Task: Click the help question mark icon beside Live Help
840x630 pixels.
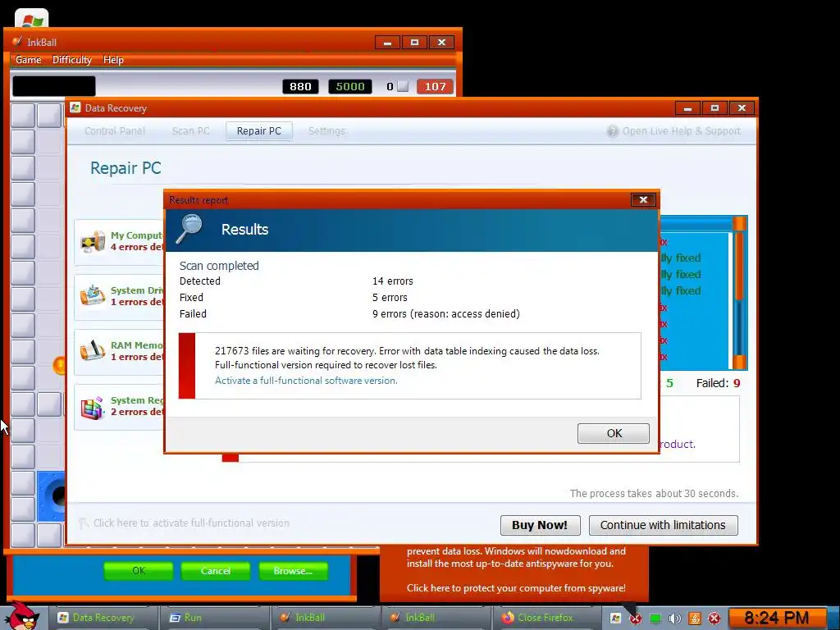Action: point(612,131)
